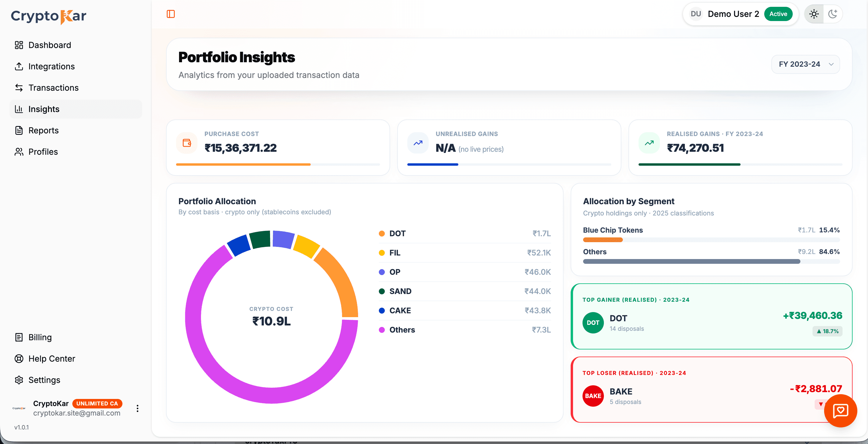The width and height of the screenshot is (868, 444).
Task: Click the cryptokar.site@gmail.com account email
Action: pos(77,413)
